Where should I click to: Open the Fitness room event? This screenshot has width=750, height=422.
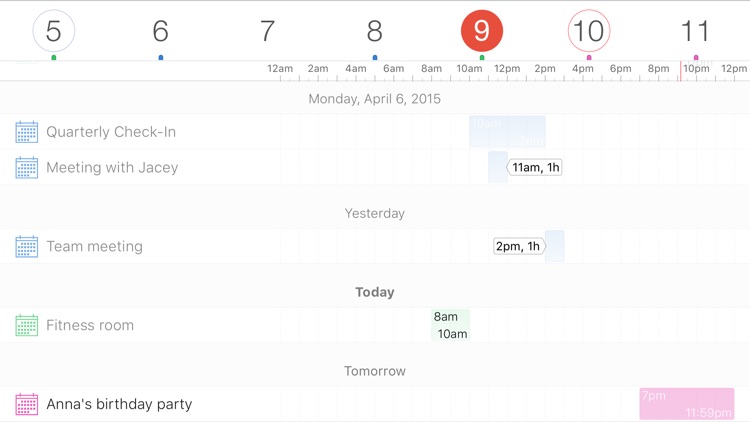tap(90, 325)
